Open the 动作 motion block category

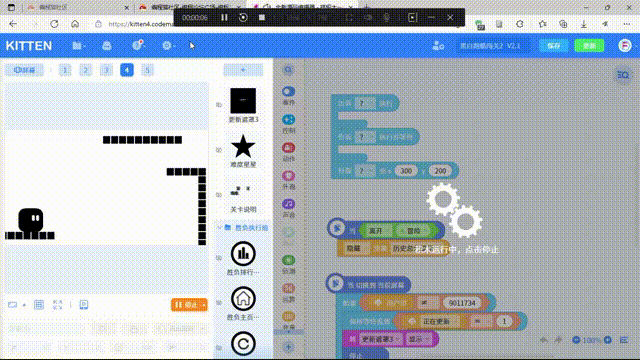[x=289, y=152]
